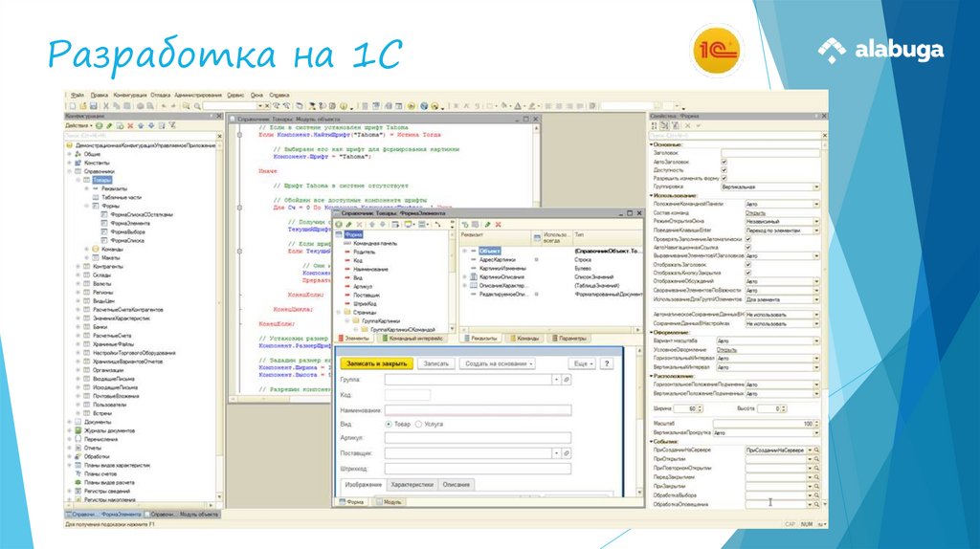The width and height of the screenshot is (980, 549).
Task: Switch to the Параметры tab
Action: (x=568, y=339)
